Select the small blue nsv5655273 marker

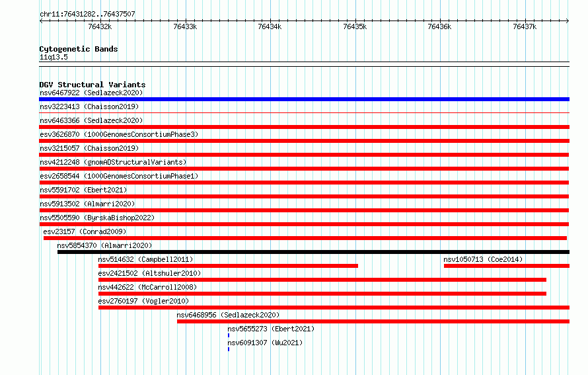click(x=229, y=335)
